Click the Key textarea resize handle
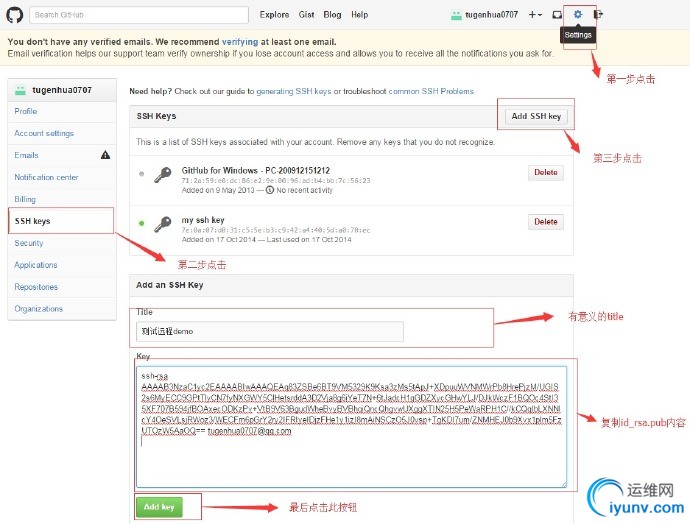Viewport: 690px width, 524px height. pyautogui.click(x=563, y=484)
